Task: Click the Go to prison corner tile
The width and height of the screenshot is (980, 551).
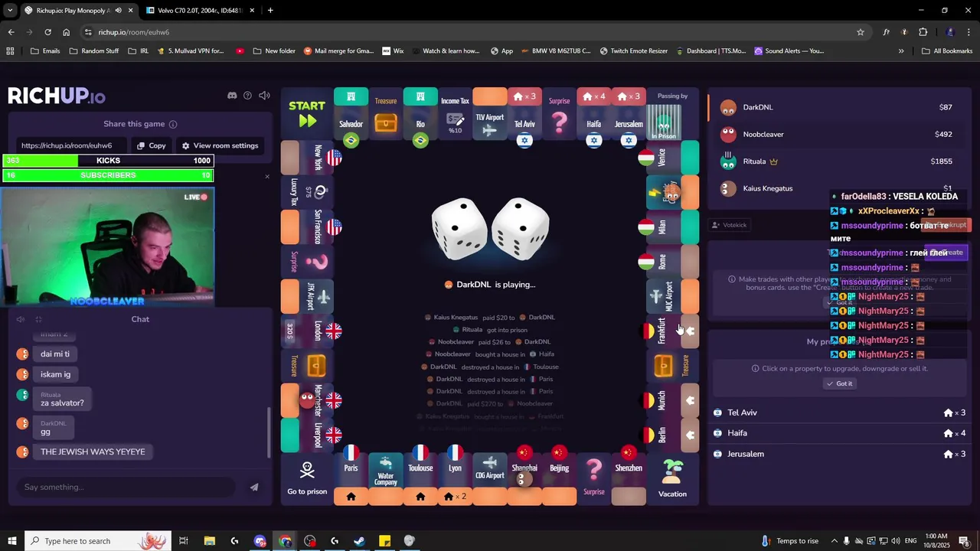Action: tap(307, 479)
